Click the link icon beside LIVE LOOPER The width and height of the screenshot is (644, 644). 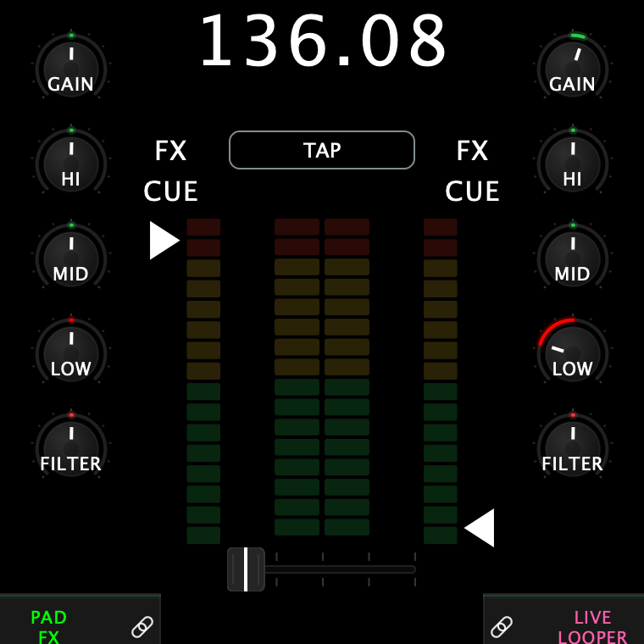click(502, 627)
